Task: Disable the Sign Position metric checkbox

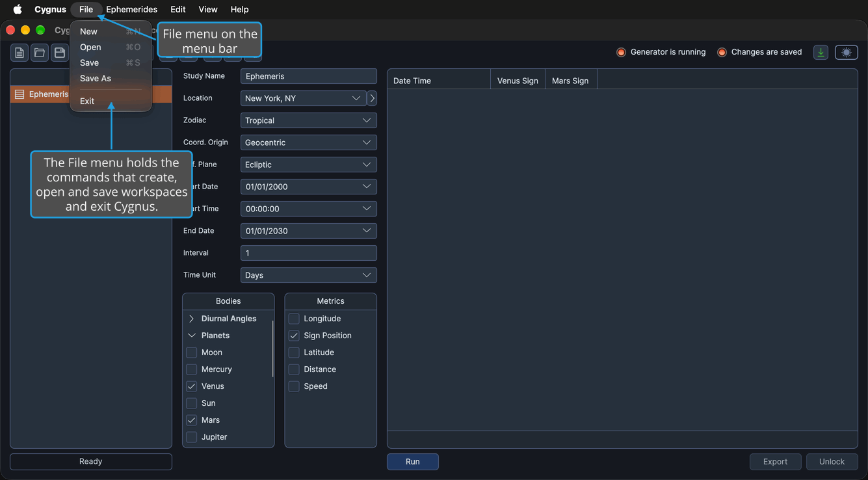Action: 294,336
